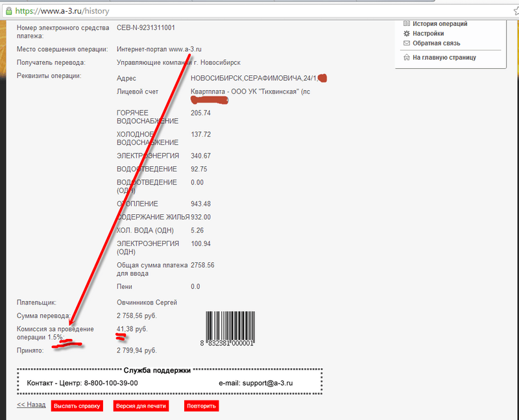This screenshot has width=519, height=420.
Task: Click the Место совершения операции label
Action: (62, 49)
